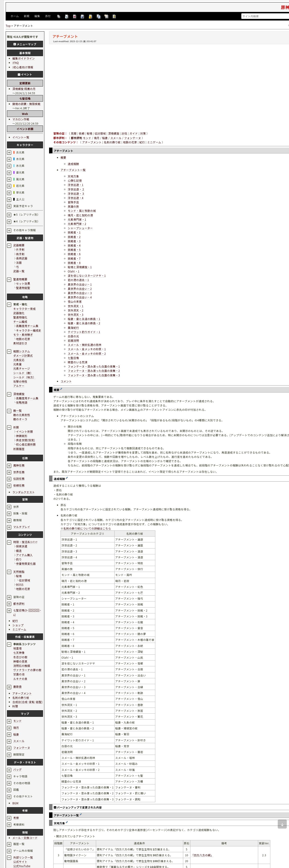Open the 元素反応 sidebar link

pyautogui.click(x=19, y=360)
